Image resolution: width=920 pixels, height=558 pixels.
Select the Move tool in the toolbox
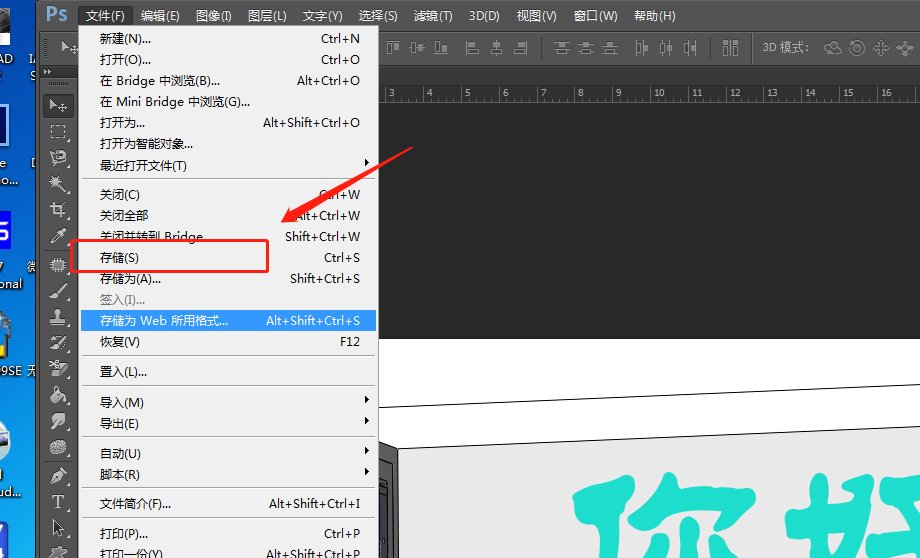(x=58, y=106)
